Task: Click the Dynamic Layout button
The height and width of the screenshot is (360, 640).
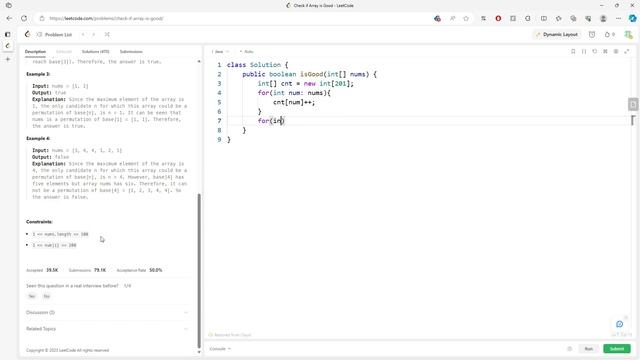Action: pyautogui.click(x=557, y=35)
